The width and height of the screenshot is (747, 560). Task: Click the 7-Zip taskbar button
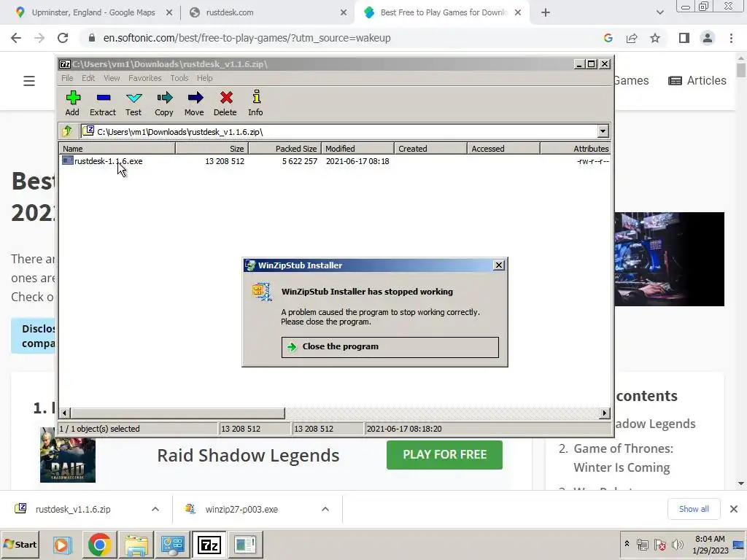[209, 544]
